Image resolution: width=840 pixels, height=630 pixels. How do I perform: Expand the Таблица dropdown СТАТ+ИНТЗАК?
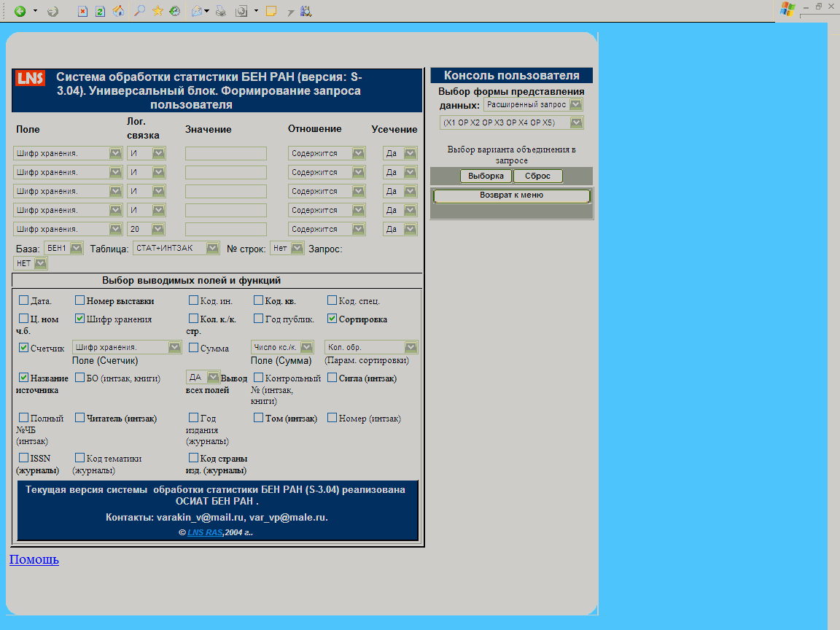pos(176,248)
